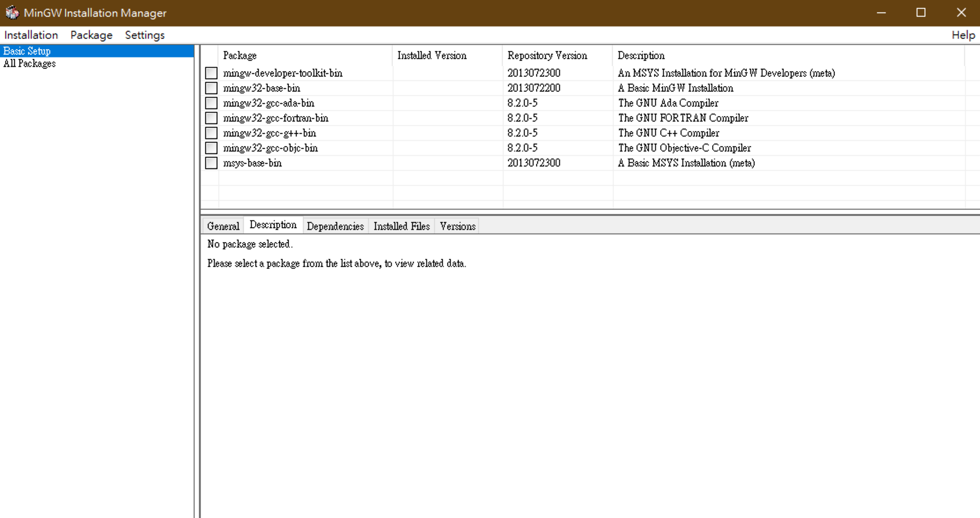Image resolution: width=980 pixels, height=518 pixels.
Task: Toggle the mingw32-gcc-objc-bin checkbox
Action: pos(211,148)
